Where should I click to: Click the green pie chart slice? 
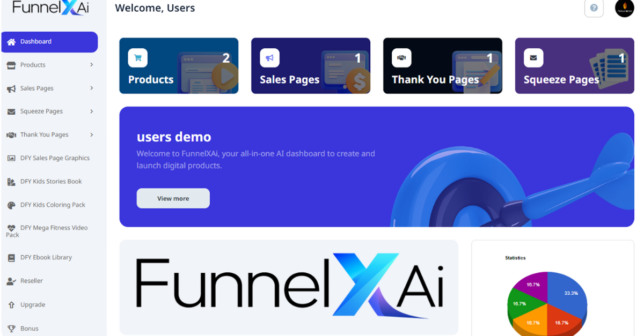pos(519,304)
